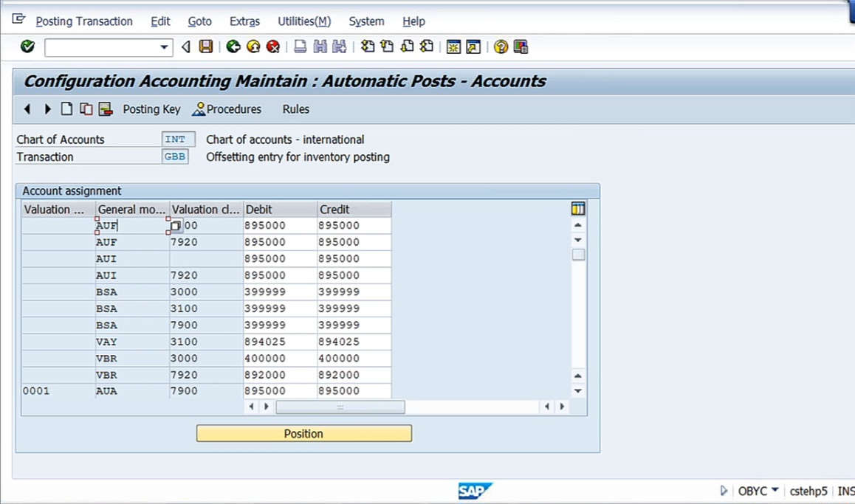
Task: Click the Procedures button
Action: (x=227, y=109)
